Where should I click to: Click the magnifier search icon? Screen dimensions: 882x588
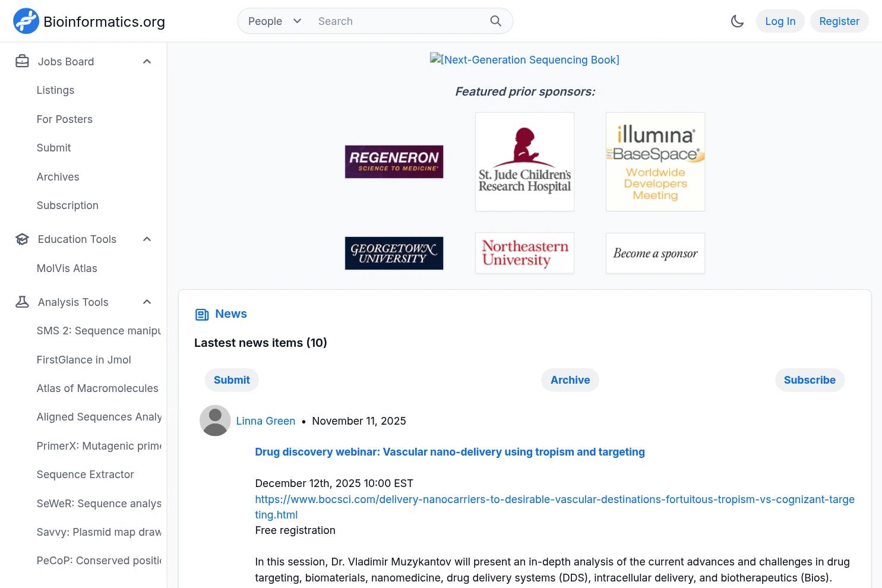point(496,21)
